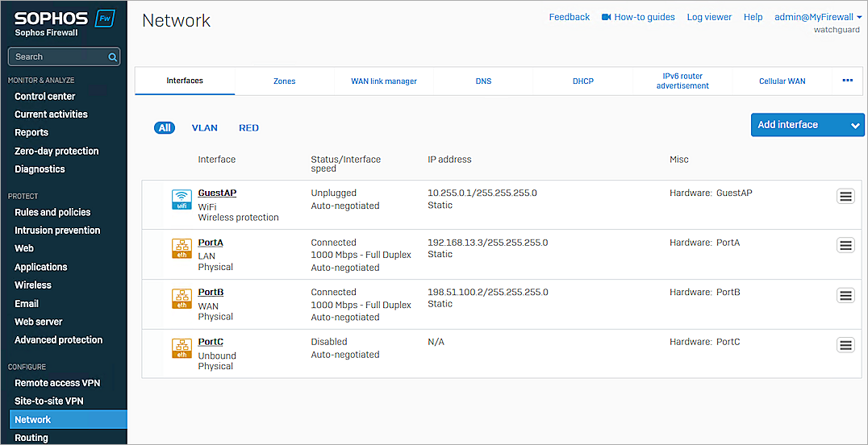Open hamburger menu for PortC row
Viewport: 868px width, 445px height.
pos(845,345)
